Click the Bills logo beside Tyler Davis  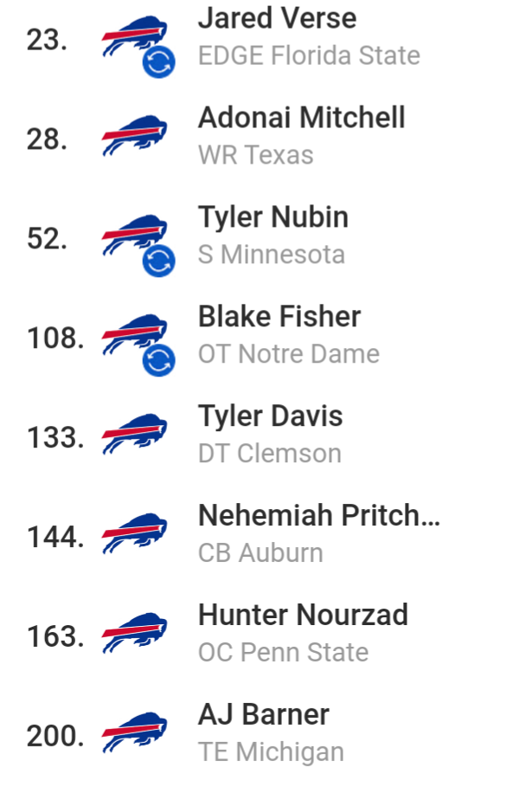click(134, 434)
